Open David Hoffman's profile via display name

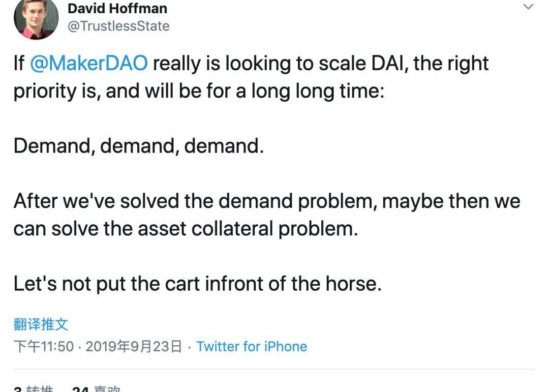click(117, 8)
